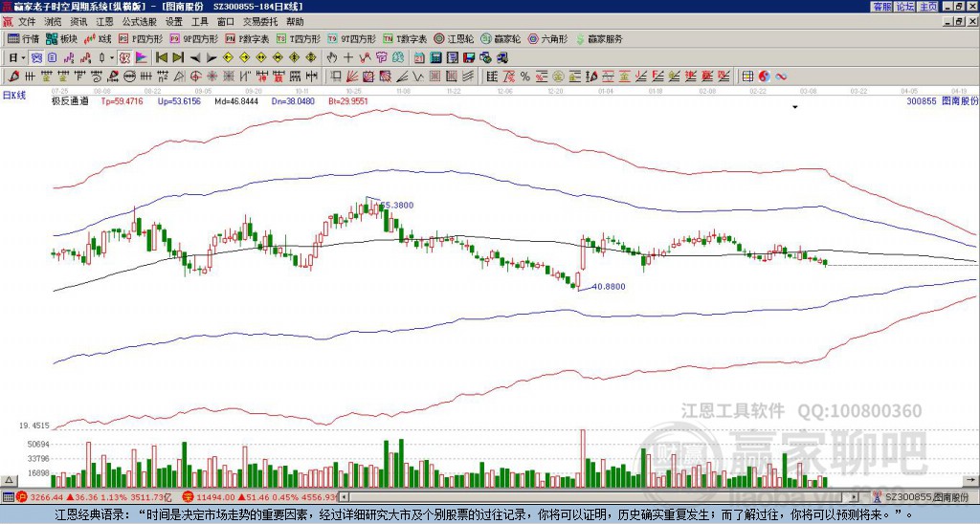Open the 交易委托 menu

click(x=260, y=22)
